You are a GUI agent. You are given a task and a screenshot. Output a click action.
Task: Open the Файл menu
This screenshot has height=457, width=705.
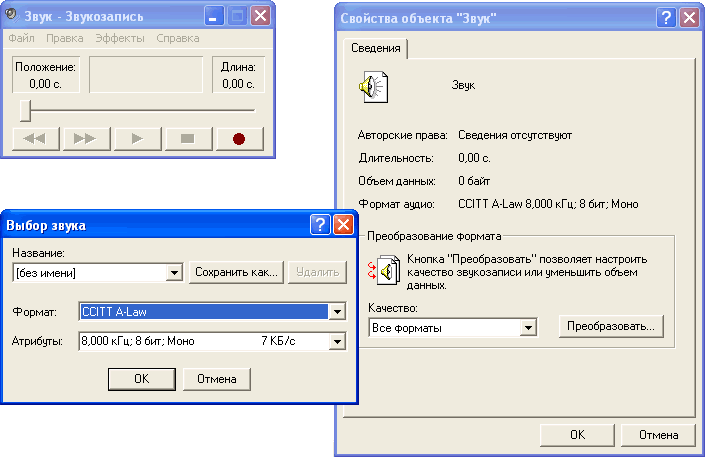(22, 38)
